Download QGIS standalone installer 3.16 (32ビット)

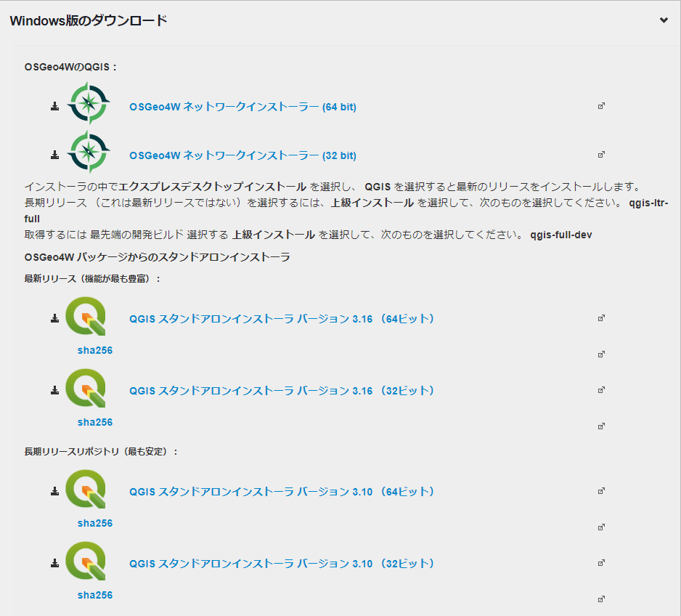(x=282, y=391)
